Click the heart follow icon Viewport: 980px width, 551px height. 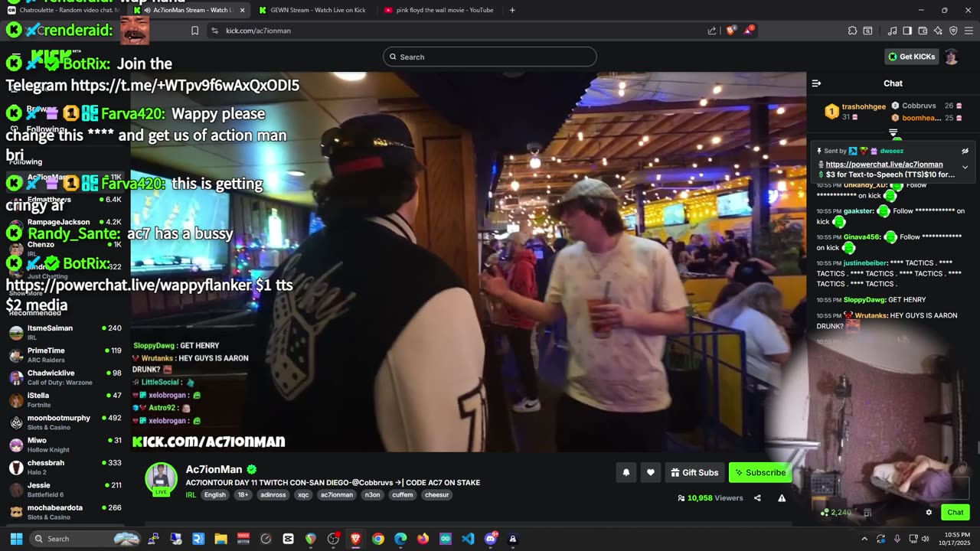coord(650,472)
